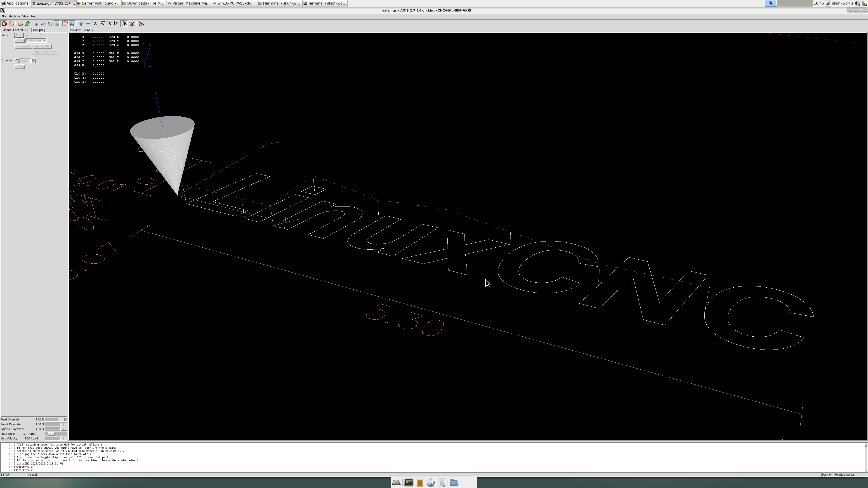Viewport: 868px width, 488px height.
Task: Open the Applications menu in top panel
Action: [15, 3]
